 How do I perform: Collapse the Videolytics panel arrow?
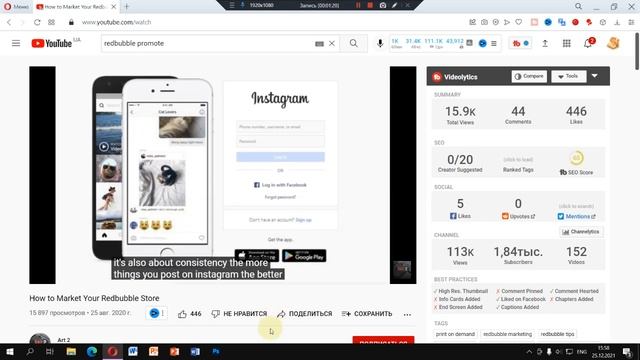click(595, 76)
